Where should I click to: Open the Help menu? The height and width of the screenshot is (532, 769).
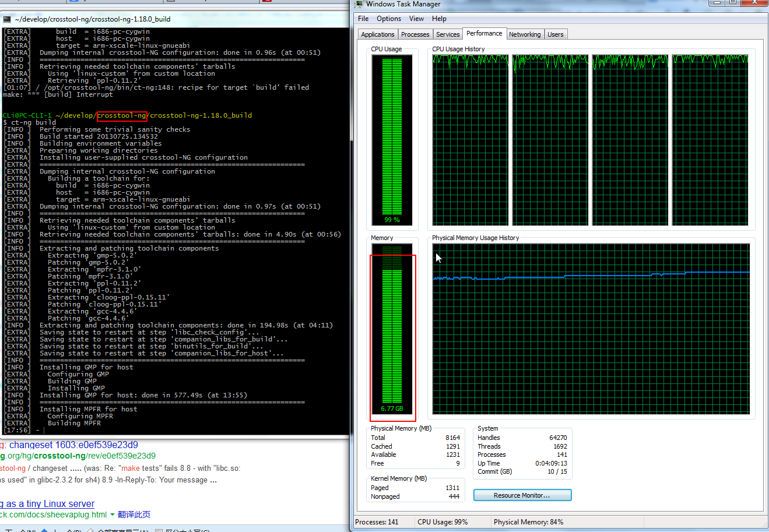click(439, 19)
